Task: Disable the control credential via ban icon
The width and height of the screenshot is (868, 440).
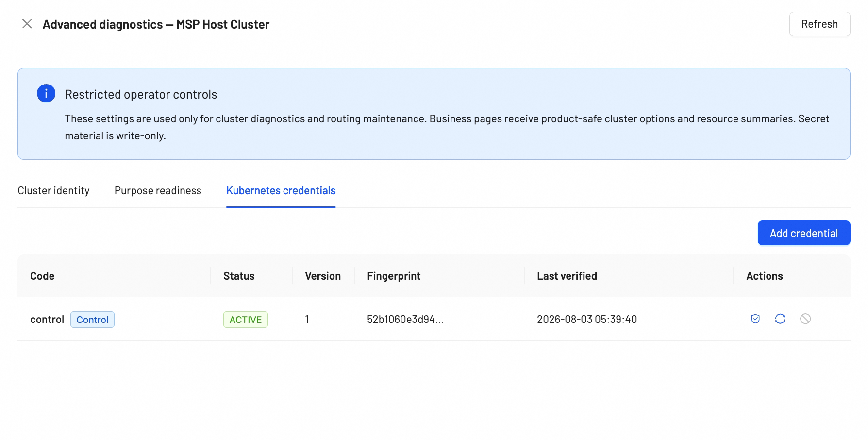Action: tap(805, 319)
